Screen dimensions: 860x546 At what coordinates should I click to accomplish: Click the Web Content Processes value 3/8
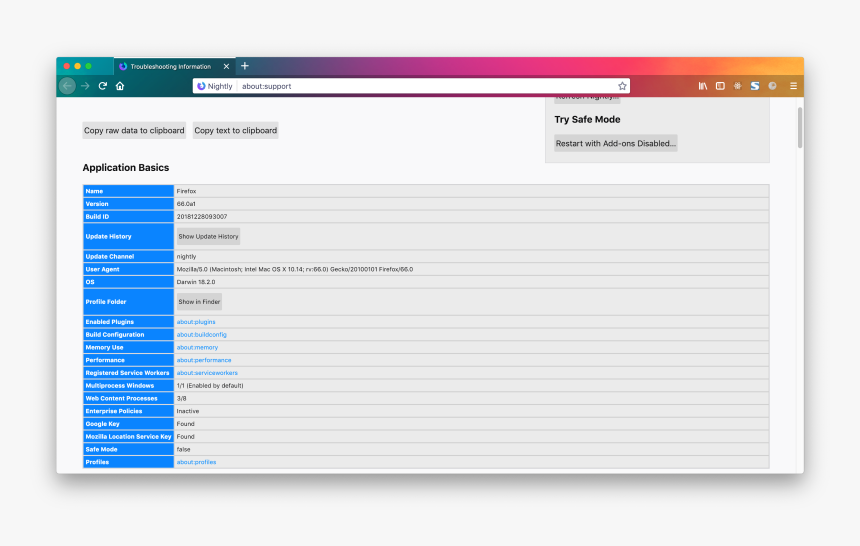click(181, 398)
